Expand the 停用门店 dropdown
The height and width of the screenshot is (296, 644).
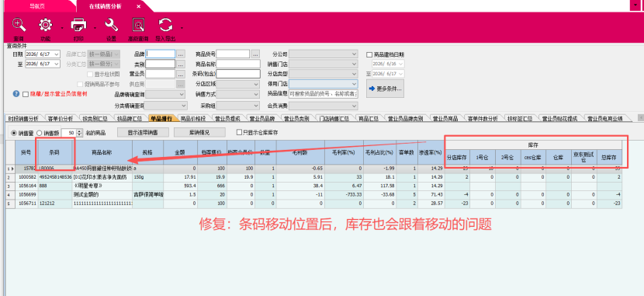pos(355,83)
